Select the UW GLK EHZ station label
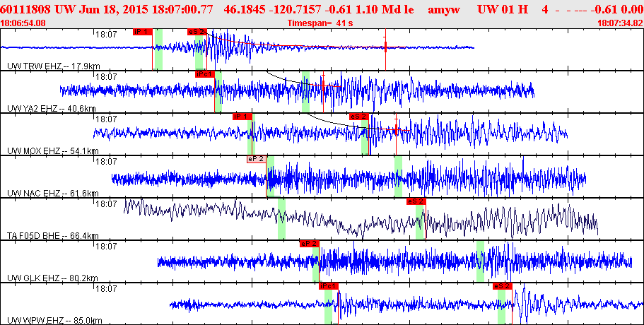644x325 pixels. (x=52, y=278)
